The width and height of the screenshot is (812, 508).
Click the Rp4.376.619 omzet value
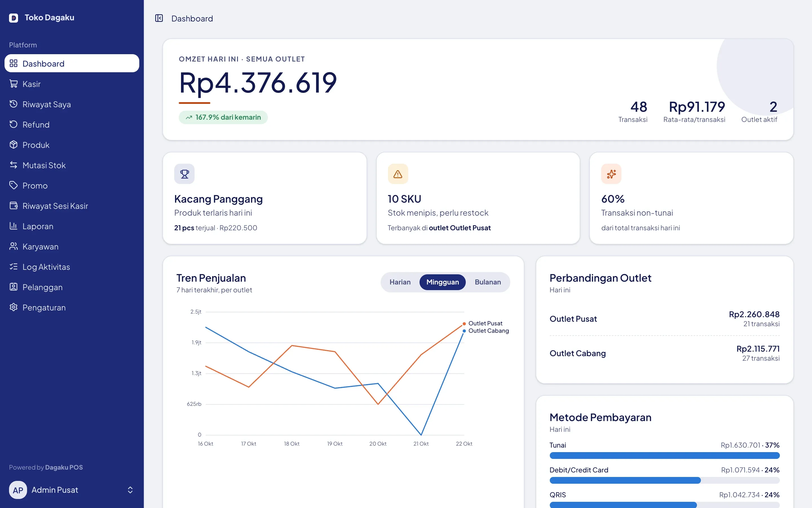click(x=258, y=83)
